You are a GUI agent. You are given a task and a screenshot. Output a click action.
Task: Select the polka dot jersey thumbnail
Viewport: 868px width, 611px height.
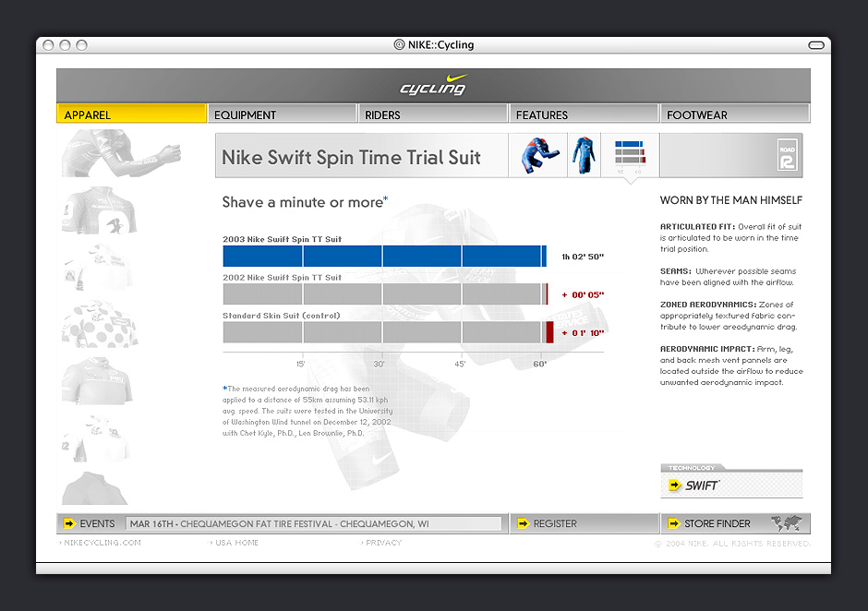[100, 324]
